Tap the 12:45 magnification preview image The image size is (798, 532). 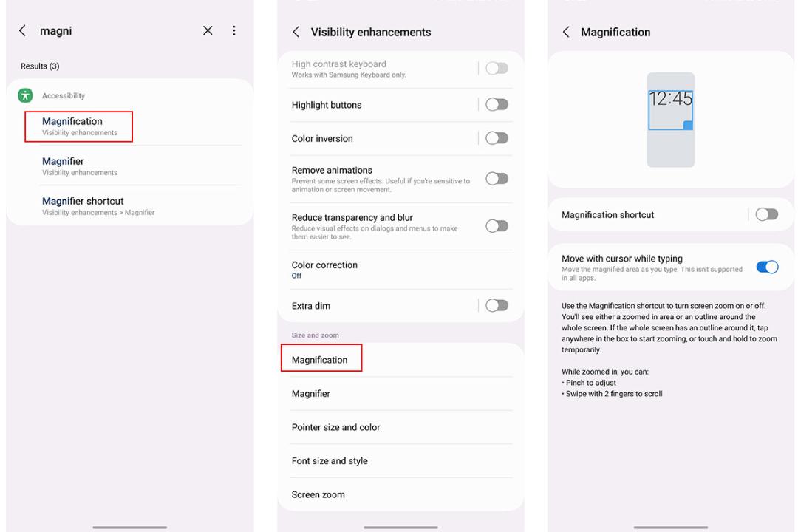tap(670, 120)
